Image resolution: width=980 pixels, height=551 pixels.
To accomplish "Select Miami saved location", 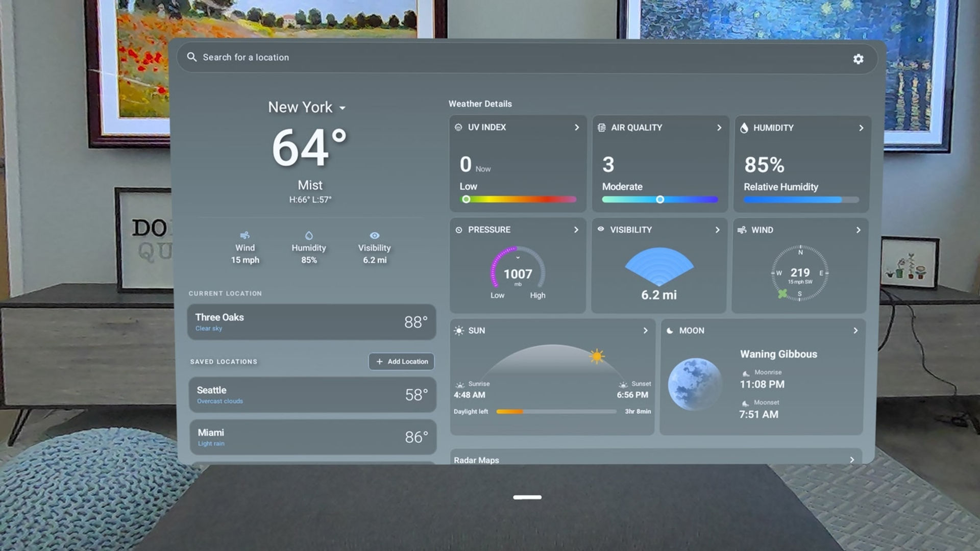I will (313, 437).
